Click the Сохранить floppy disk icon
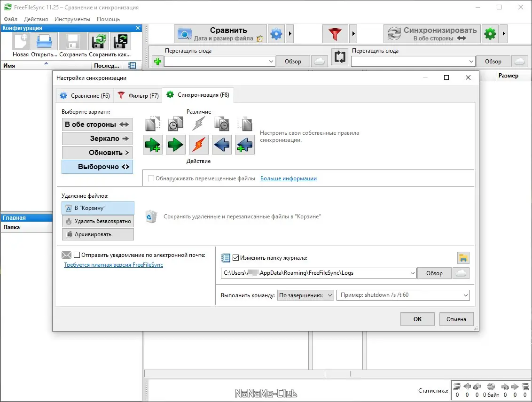Screen dimensions: 532x402 (73, 41)
